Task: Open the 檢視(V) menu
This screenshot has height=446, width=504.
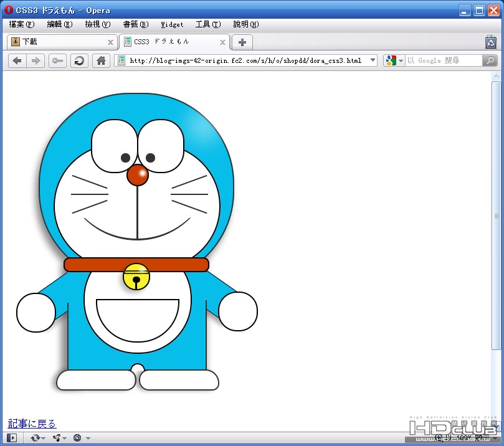Action: tap(98, 24)
